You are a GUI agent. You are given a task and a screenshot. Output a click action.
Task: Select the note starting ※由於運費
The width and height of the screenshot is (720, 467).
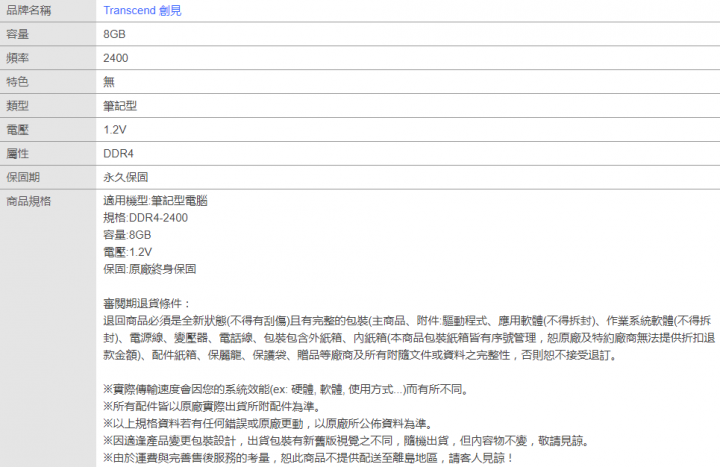(x=309, y=458)
